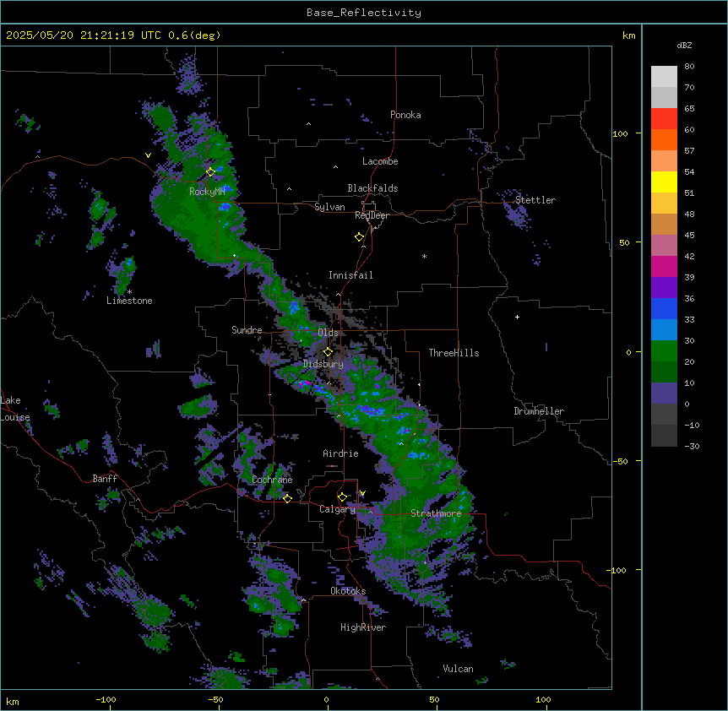Click the dBZ legend heading
Screen dimensions: 728x711
click(x=684, y=46)
